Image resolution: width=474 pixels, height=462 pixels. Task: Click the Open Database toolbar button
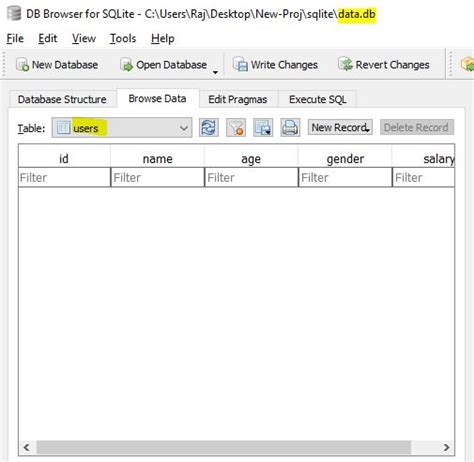164,65
